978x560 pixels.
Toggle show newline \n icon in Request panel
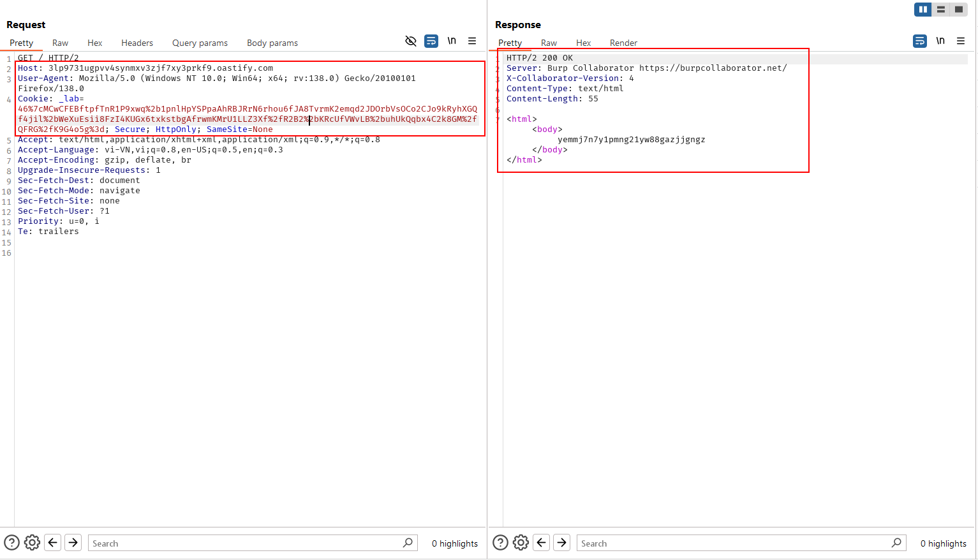(x=452, y=41)
